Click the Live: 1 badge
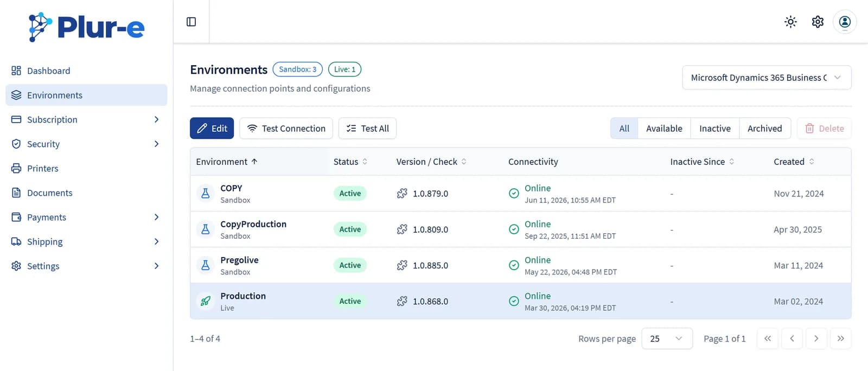This screenshot has height=371, width=868. click(x=344, y=69)
